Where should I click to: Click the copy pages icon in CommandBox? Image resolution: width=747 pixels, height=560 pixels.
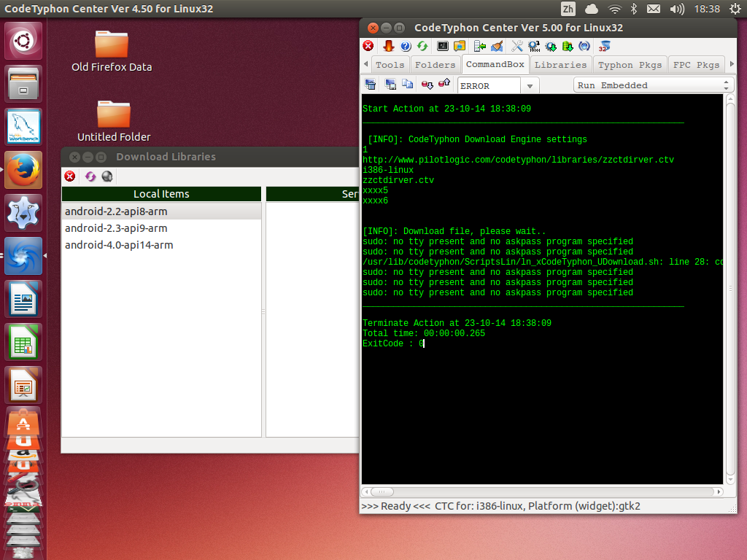coord(407,85)
